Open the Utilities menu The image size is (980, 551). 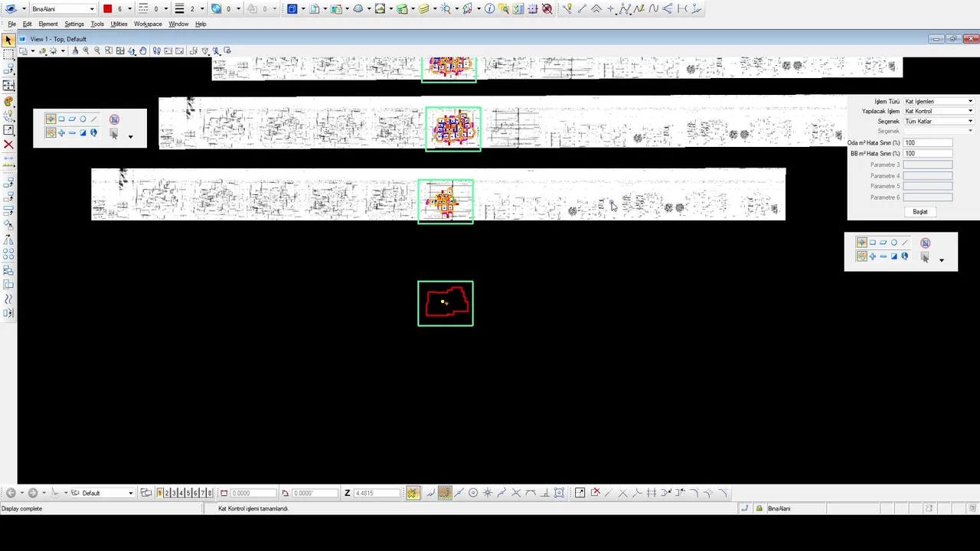pos(119,24)
